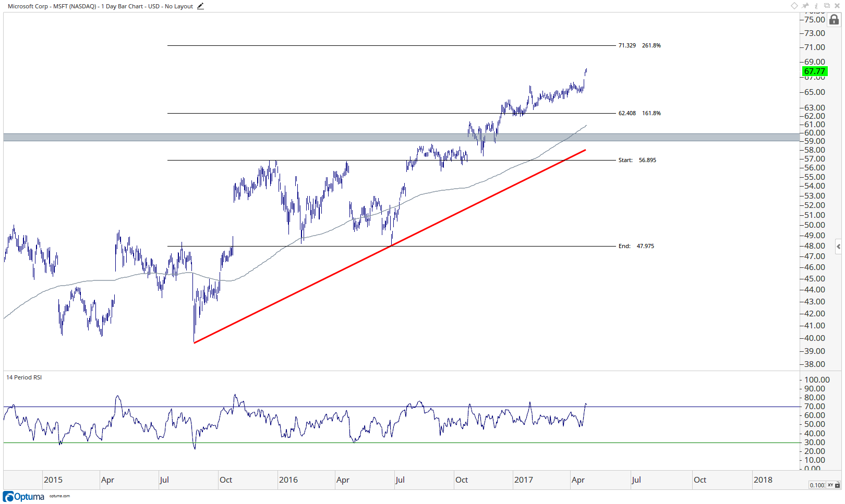This screenshot has width=845, height=504.
Task: Click the 0.100 scale value field
Action: (x=817, y=485)
